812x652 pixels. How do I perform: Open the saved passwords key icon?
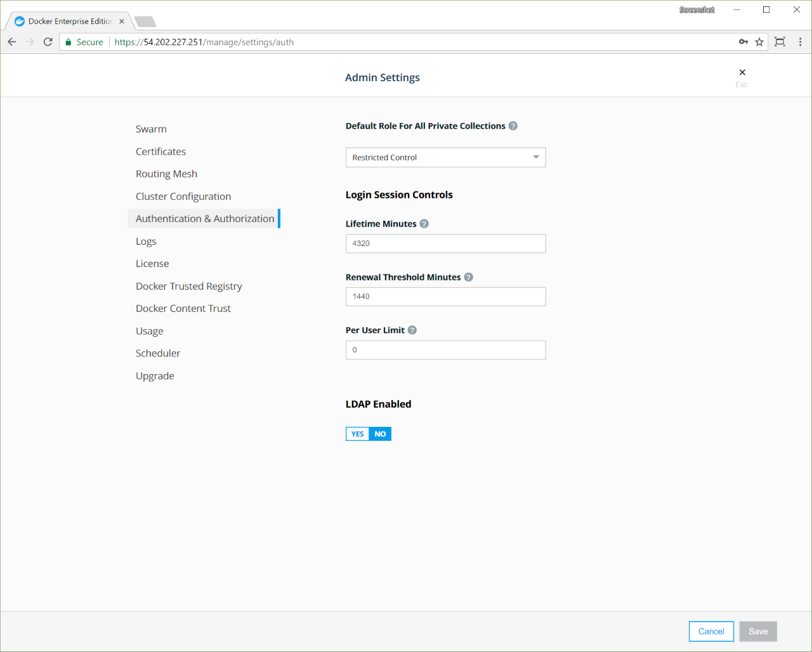pos(743,42)
